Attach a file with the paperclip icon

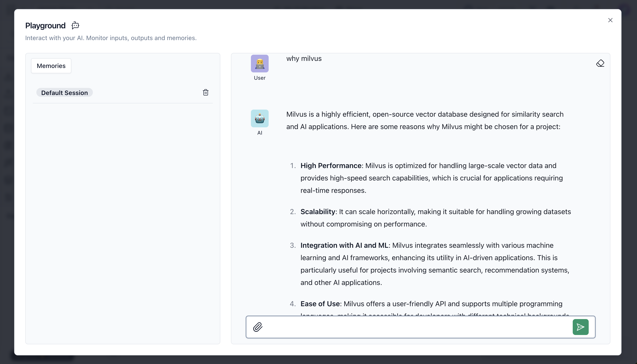click(x=258, y=327)
